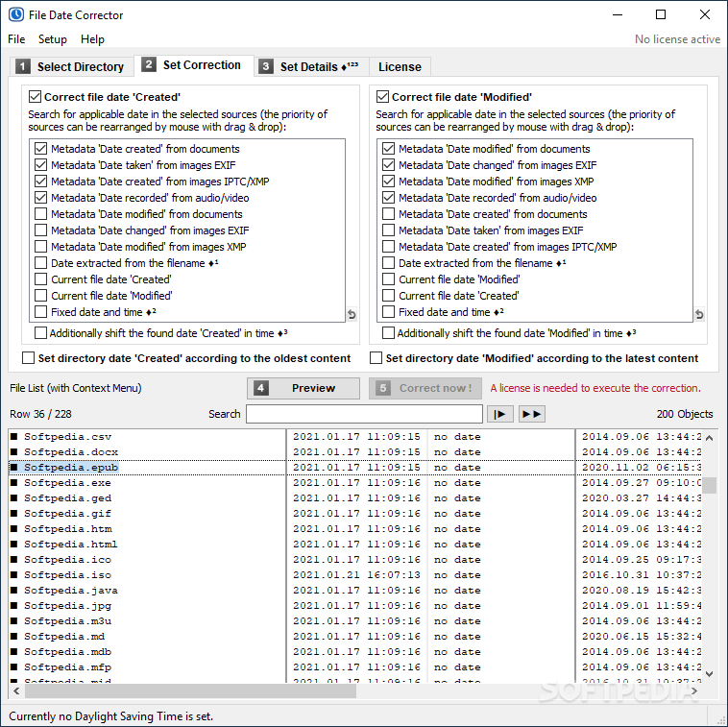Toggle Correct file date 'Modified' checkbox
This screenshot has height=727, width=728.
[382, 97]
